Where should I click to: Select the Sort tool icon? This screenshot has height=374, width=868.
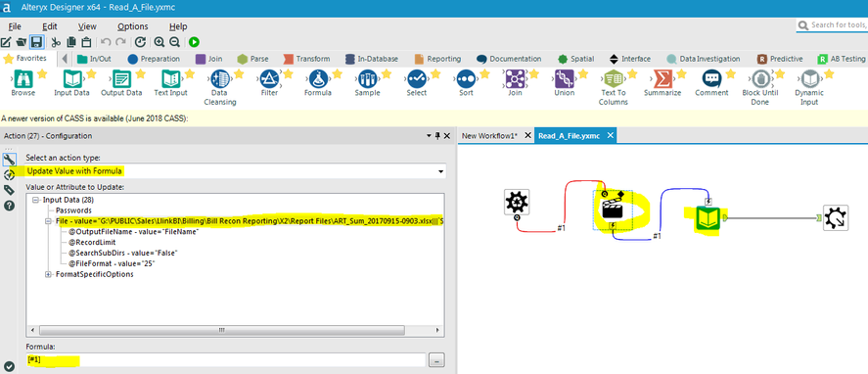[466, 78]
